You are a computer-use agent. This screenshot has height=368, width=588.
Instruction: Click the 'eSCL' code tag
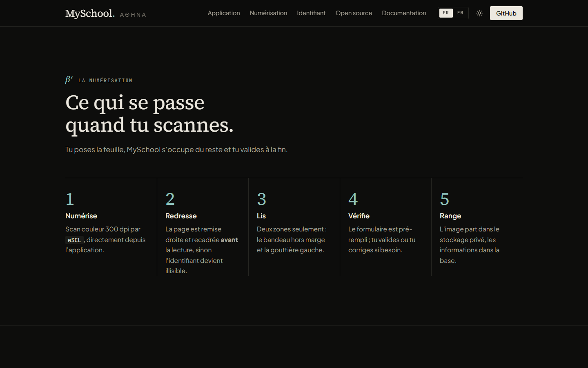[x=74, y=240]
